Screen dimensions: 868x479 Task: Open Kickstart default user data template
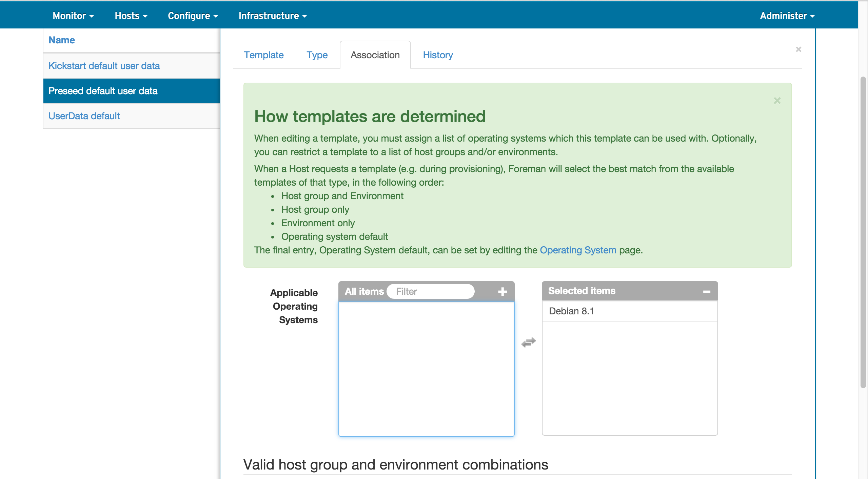point(104,66)
